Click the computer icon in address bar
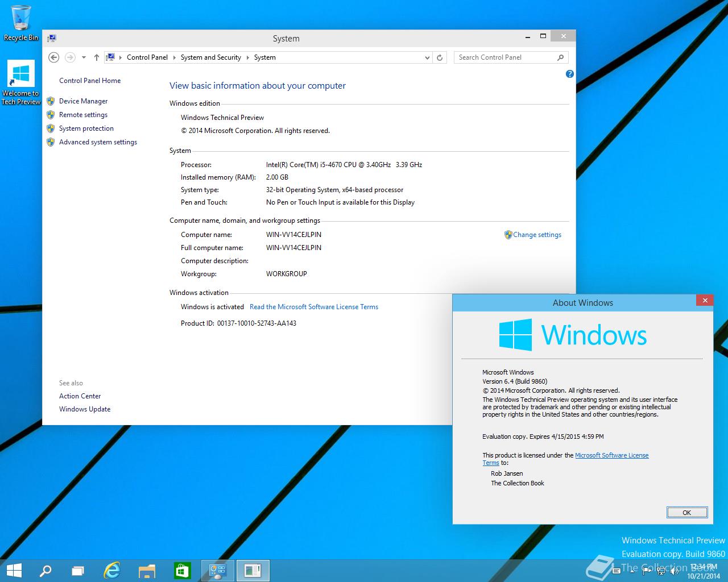The width and height of the screenshot is (728, 582). (110, 57)
